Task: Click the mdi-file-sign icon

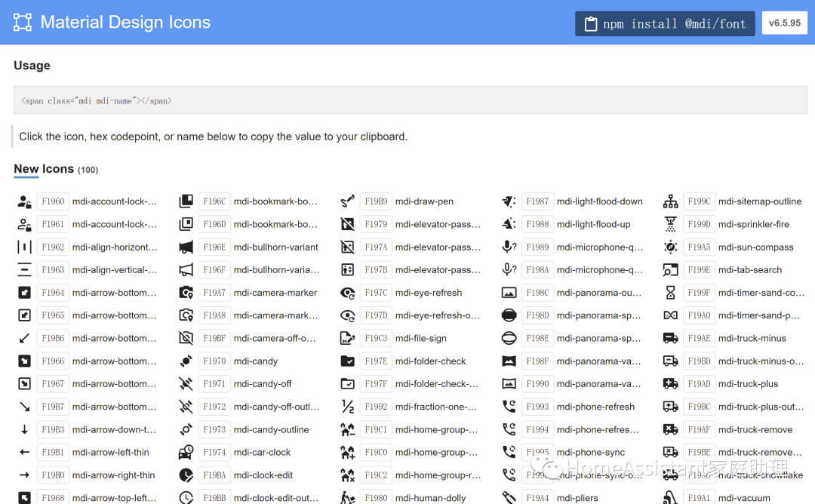Action: [347, 338]
